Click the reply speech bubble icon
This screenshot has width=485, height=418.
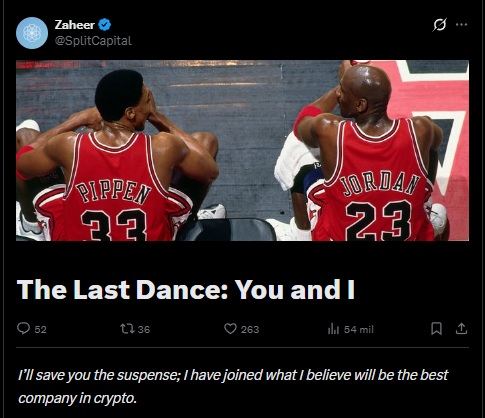[23, 329]
